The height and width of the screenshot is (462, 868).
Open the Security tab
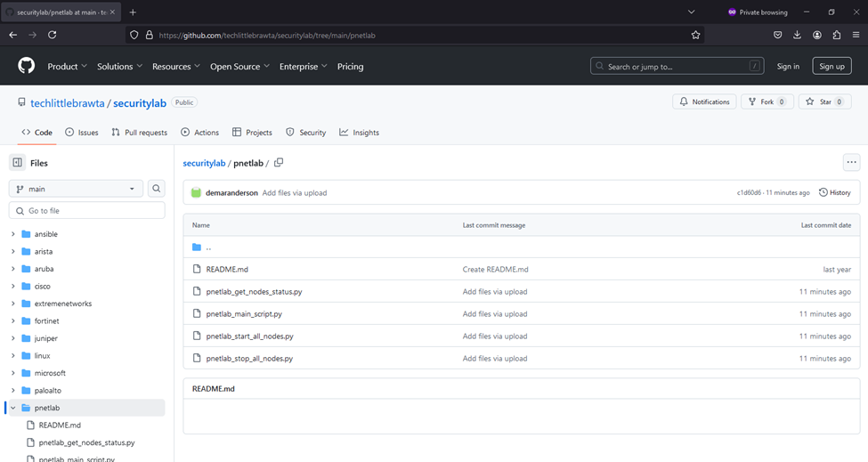coord(306,133)
